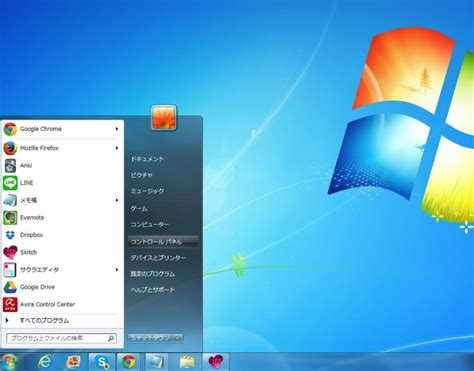Expand メモ帳 recent files arrow
This screenshot has width=474, height=371.
pyautogui.click(x=117, y=200)
